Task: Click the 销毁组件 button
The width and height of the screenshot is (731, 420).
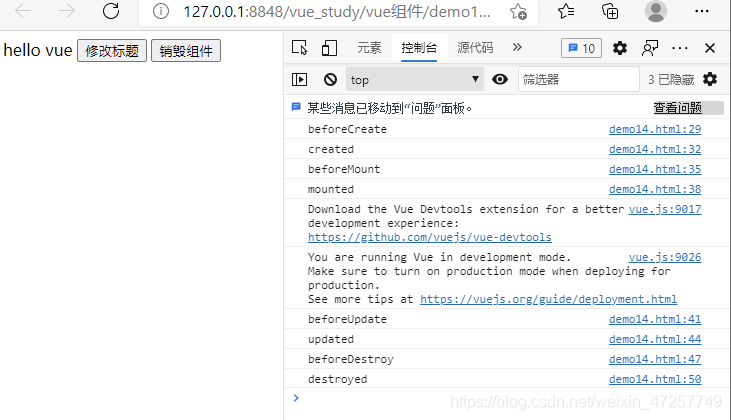Action: (x=186, y=50)
